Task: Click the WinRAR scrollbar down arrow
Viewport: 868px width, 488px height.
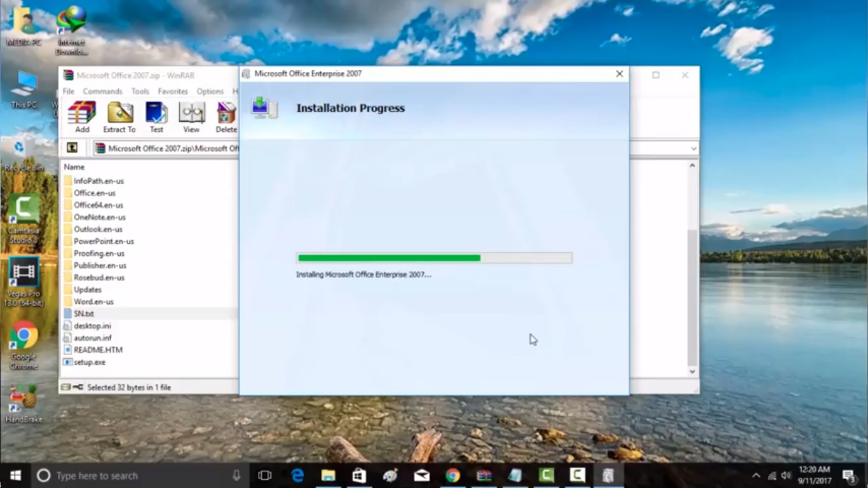Action: tap(693, 372)
